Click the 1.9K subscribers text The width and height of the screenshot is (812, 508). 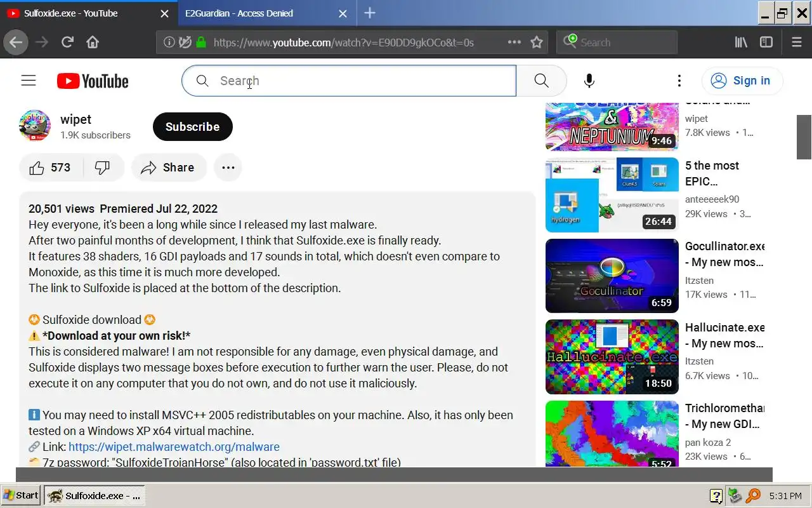pos(95,135)
